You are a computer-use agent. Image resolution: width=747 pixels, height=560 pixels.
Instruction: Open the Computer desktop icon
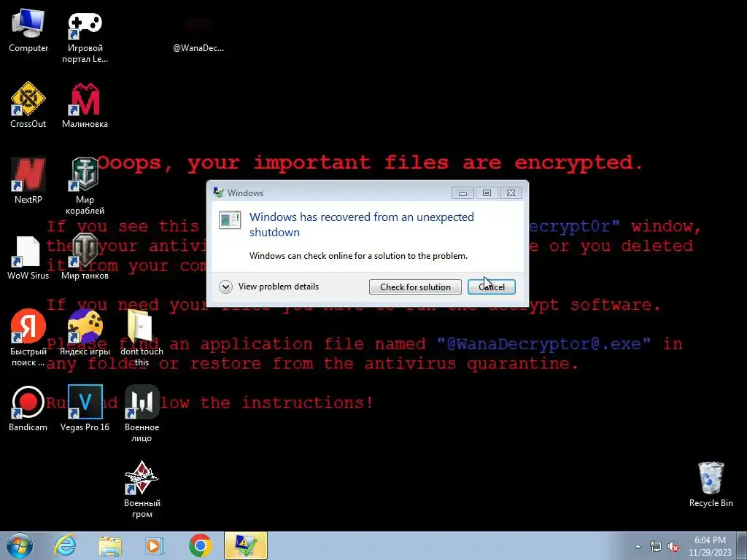click(28, 31)
